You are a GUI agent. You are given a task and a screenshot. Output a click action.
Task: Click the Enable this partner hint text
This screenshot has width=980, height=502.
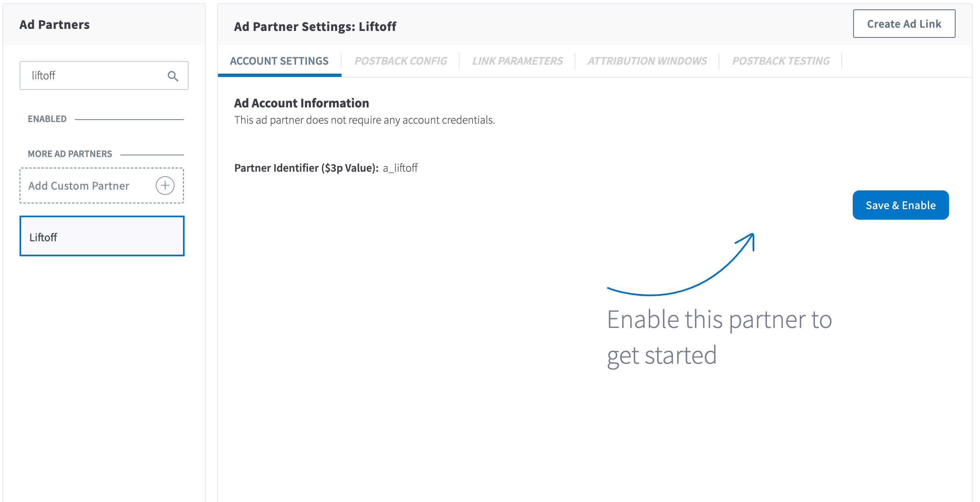click(720, 338)
